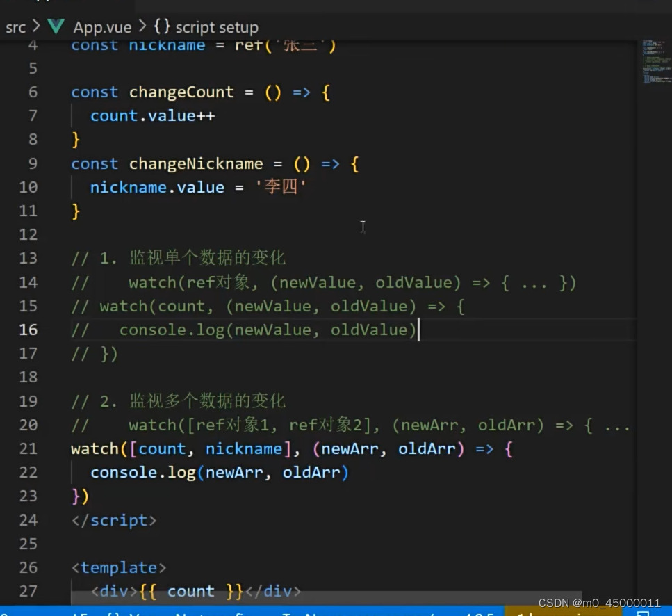Click the Vue logo in the breadcrumb bar
This screenshot has height=616, width=672.
point(56,27)
